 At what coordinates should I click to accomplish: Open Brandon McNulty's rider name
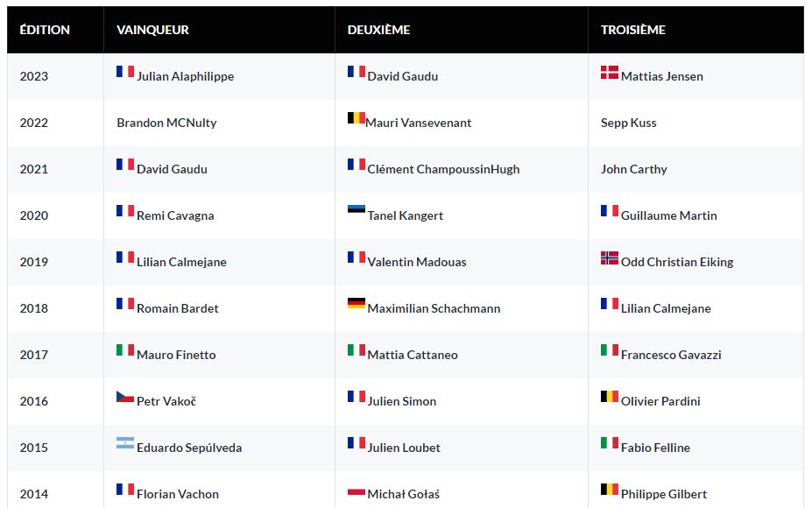[x=166, y=123]
